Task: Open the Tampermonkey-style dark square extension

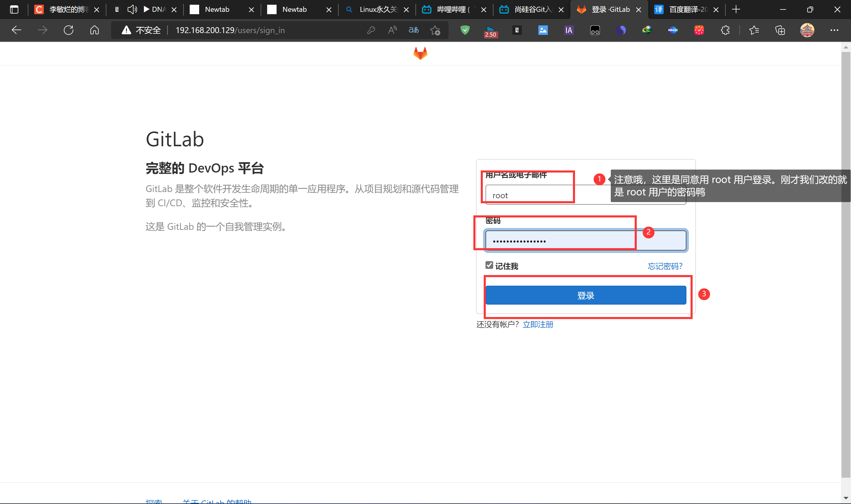Action: (x=595, y=30)
